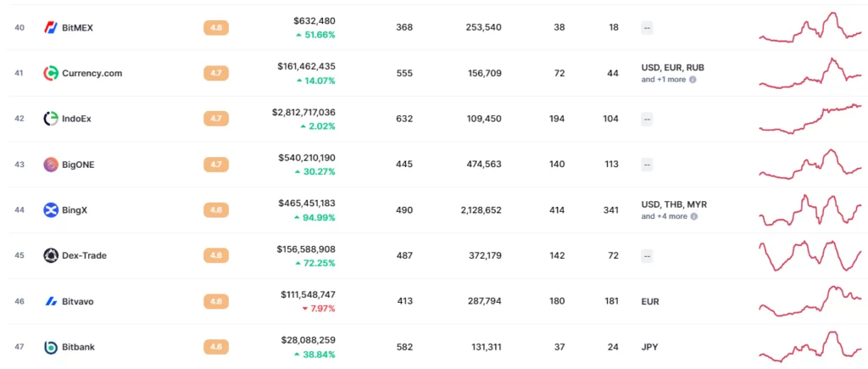
Task: Click the BitMEX exchange logo icon
Action: 51,27
